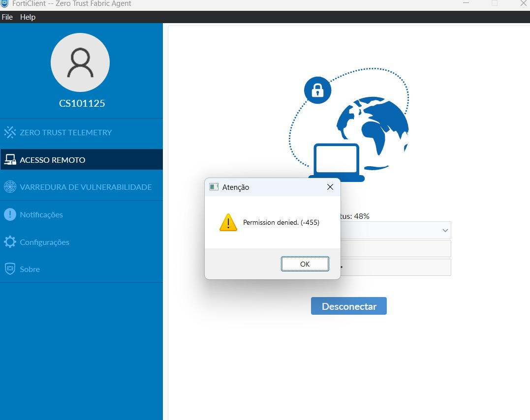This screenshot has height=420, width=530.
Task: Click the yellow warning triangle icon
Action: 228,222
